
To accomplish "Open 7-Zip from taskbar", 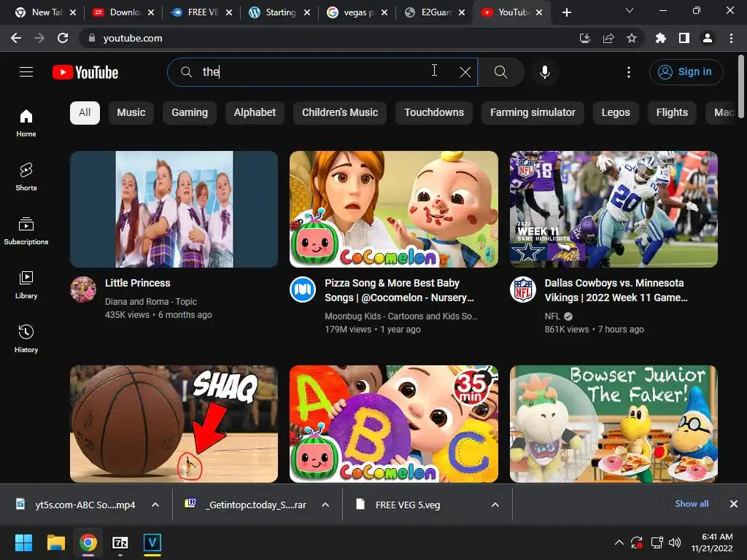I will coord(120,542).
